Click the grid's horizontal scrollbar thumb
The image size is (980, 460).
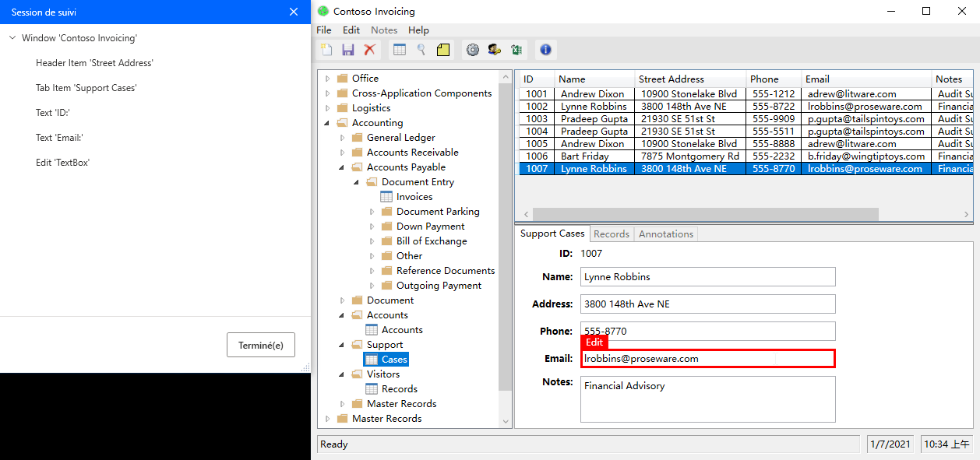(706, 214)
